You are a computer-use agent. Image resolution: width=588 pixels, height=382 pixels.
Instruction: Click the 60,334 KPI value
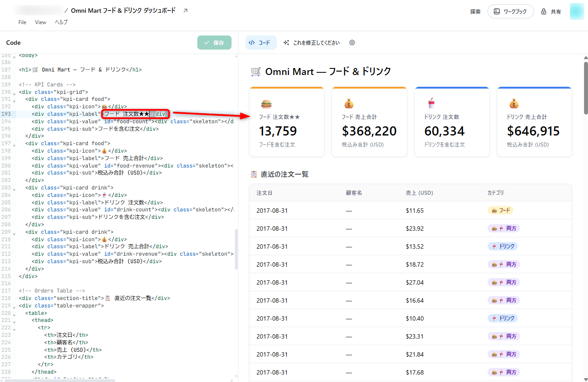(x=445, y=131)
